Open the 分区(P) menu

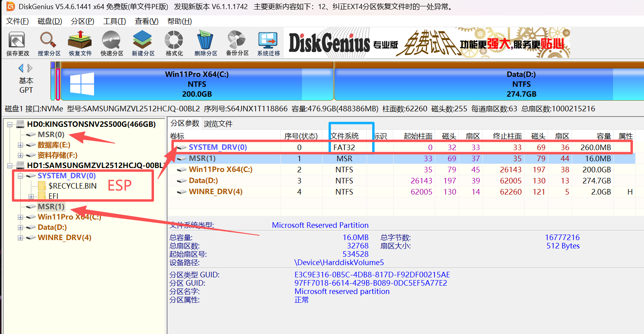[x=83, y=21]
